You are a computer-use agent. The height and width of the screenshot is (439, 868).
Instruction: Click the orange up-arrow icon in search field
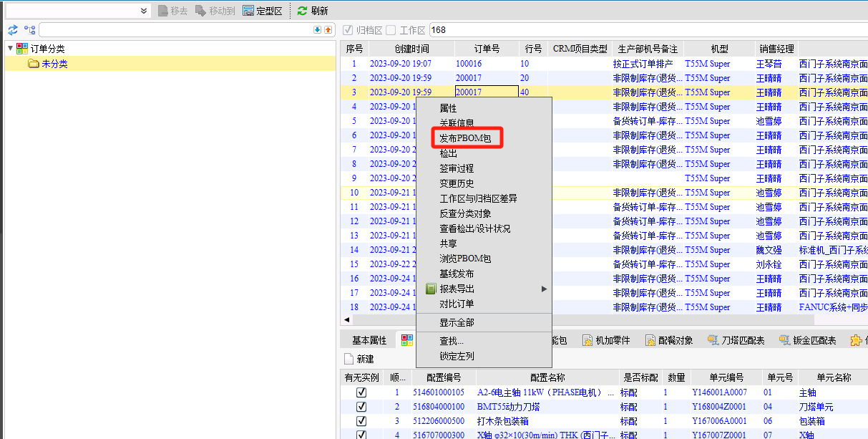pos(328,30)
